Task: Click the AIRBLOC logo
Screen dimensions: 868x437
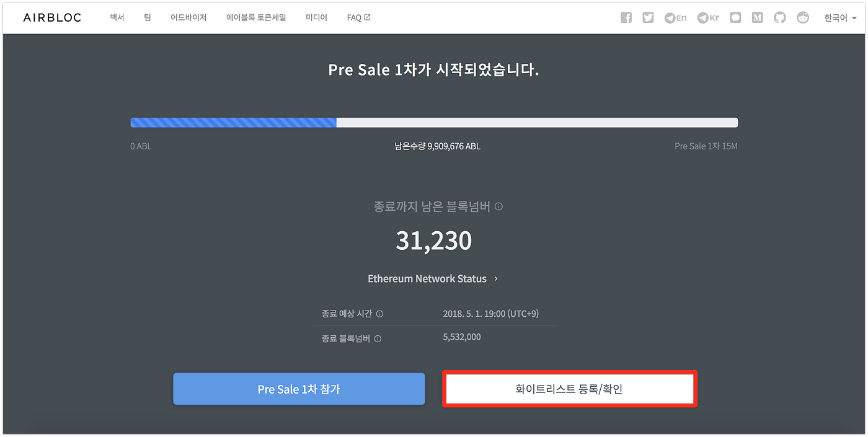Action: click(52, 17)
